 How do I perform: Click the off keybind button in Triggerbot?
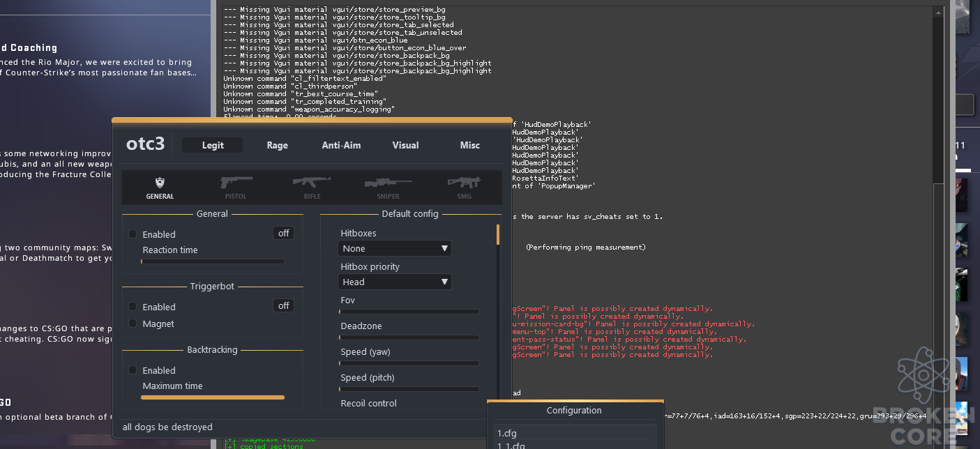pos(284,306)
